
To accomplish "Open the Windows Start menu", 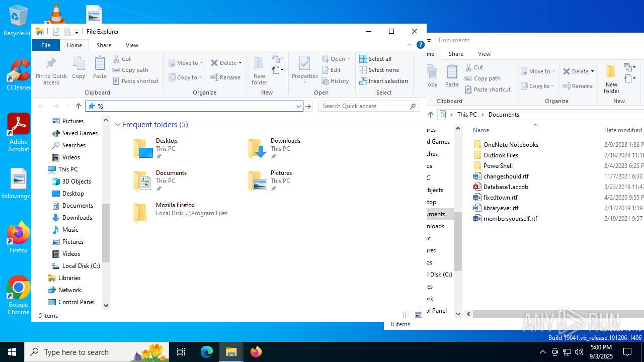I will [x=12, y=352].
